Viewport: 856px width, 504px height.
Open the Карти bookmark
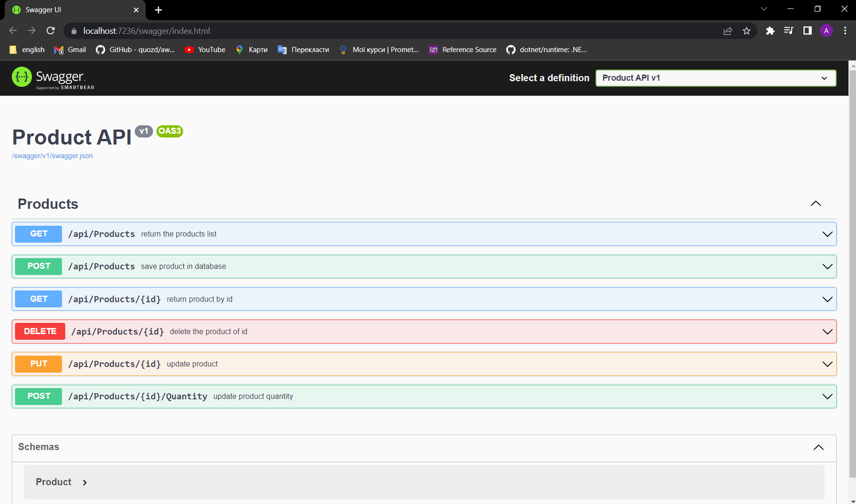pos(251,49)
